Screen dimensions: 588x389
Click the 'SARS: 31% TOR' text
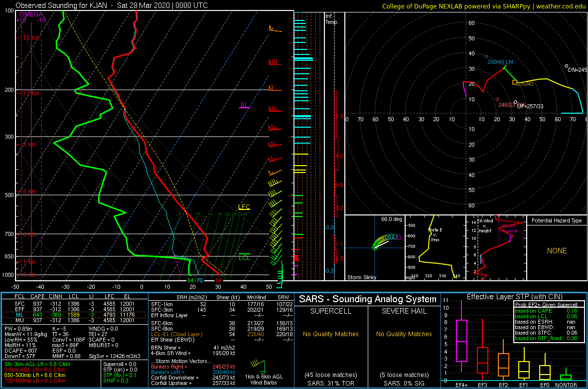click(331, 383)
